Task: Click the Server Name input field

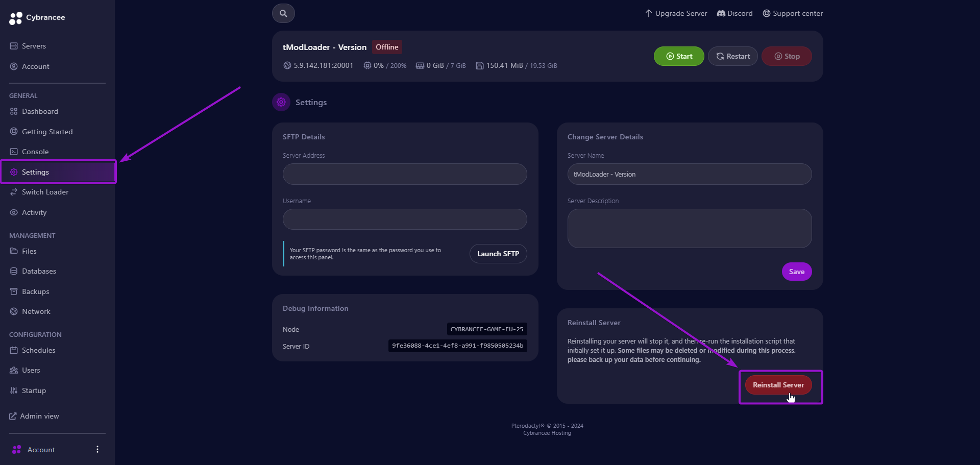Action: (x=689, y=174)
